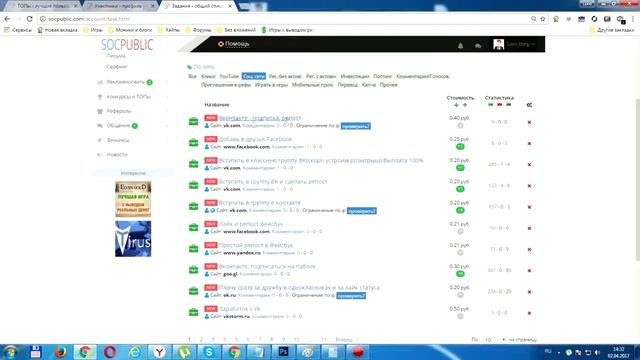Screen dimensions: 640x360
Task: Filter tasks by Все category
Action: 192,76
